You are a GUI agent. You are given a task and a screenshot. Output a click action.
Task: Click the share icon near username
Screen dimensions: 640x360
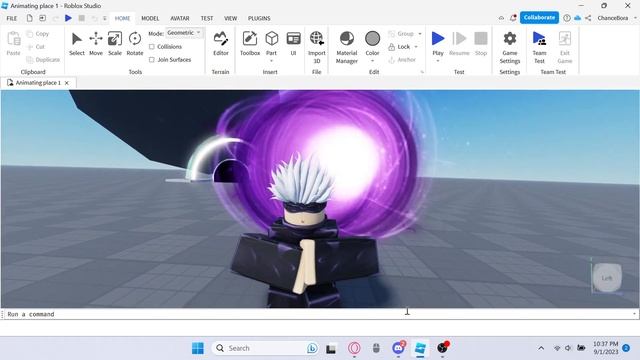point(588,18)
